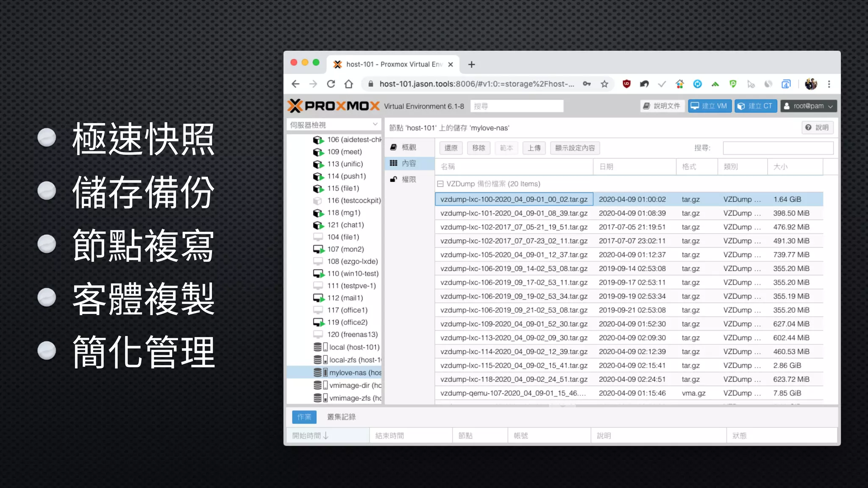Go back using the browser back arrow
The width and height of the screenshot is (868, 488).
295,84
